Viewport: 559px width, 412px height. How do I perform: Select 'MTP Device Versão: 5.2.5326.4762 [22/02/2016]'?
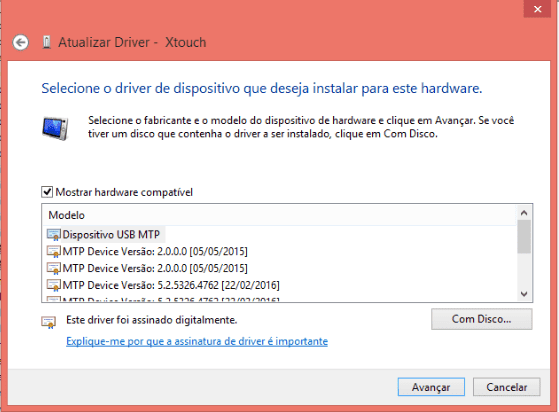point(171,285)
